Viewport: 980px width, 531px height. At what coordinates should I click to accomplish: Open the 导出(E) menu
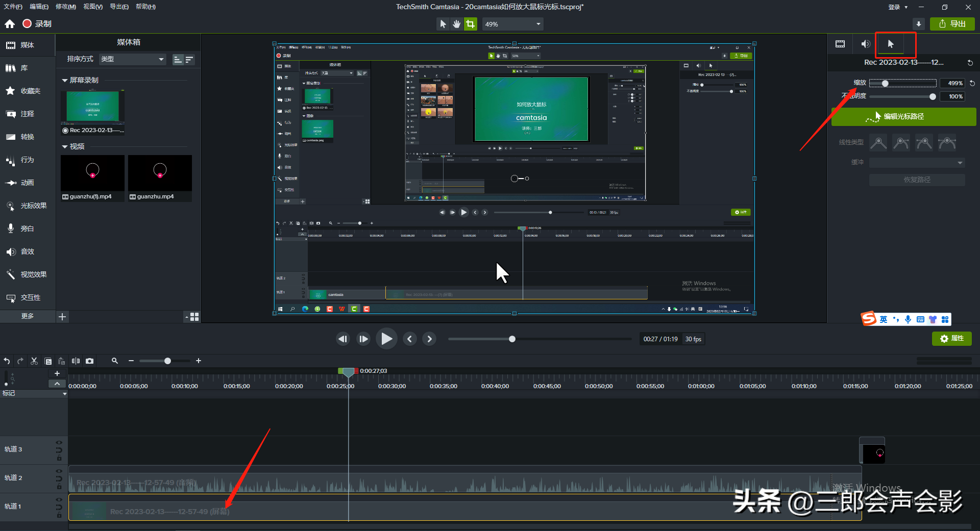[x=119, y=7]
